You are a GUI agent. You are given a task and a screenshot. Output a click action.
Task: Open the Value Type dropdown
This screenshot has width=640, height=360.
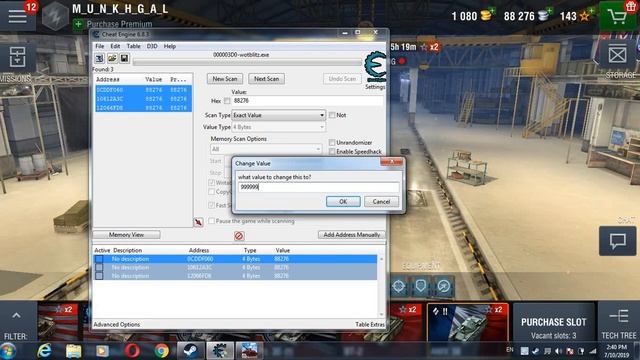coord(279,127)
